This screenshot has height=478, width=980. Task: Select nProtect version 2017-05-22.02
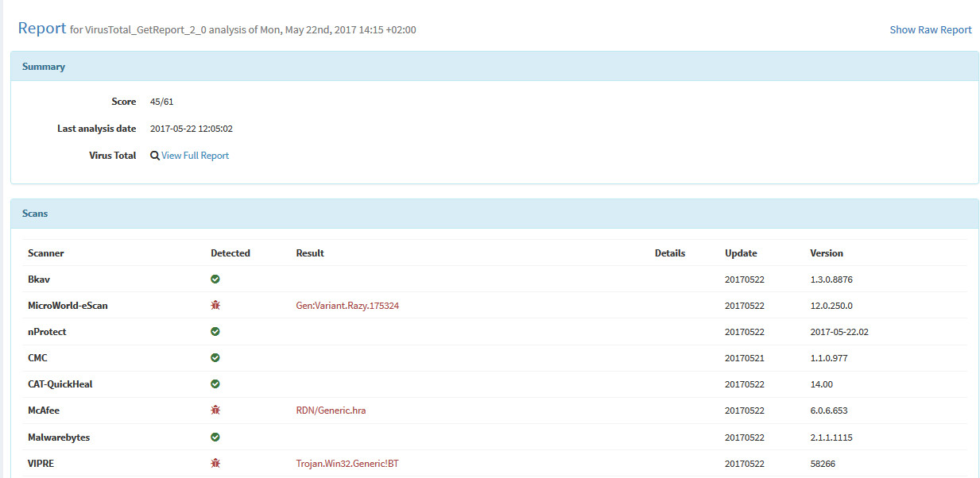839,332
